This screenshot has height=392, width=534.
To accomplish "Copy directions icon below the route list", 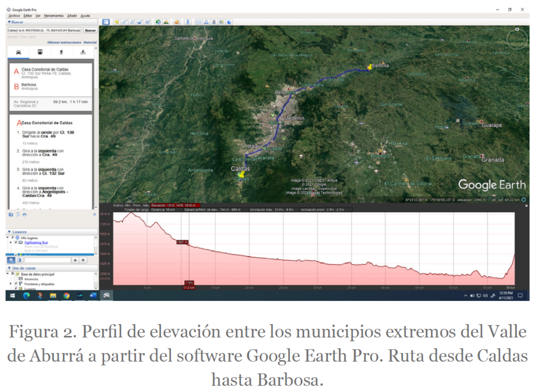I will [x=18, y=215].
